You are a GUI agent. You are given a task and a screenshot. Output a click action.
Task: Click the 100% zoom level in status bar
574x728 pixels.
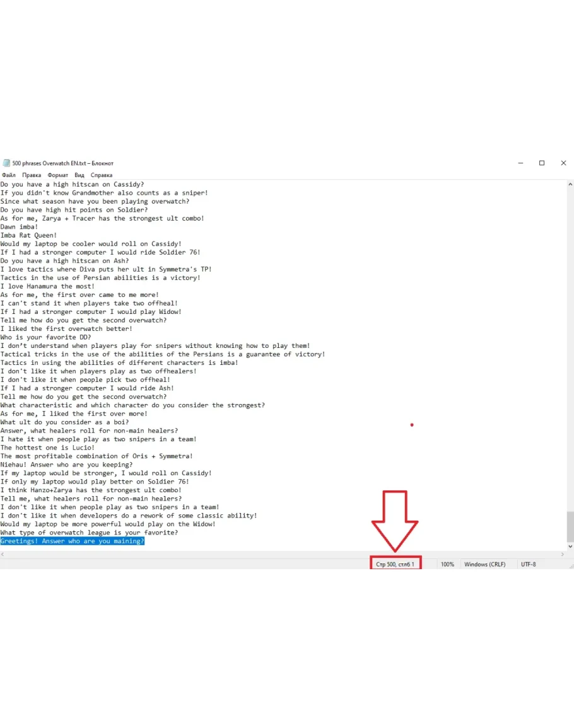pyautogui.click(x=447, y=564)
